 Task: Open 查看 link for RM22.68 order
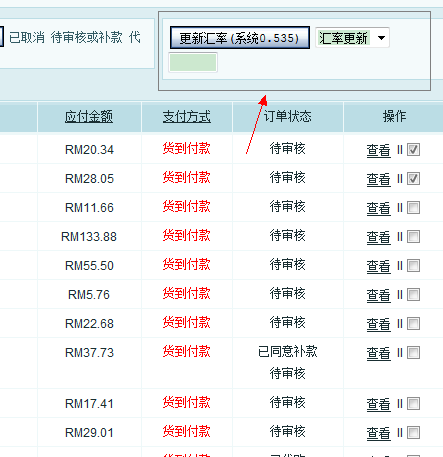click(379, 324)
